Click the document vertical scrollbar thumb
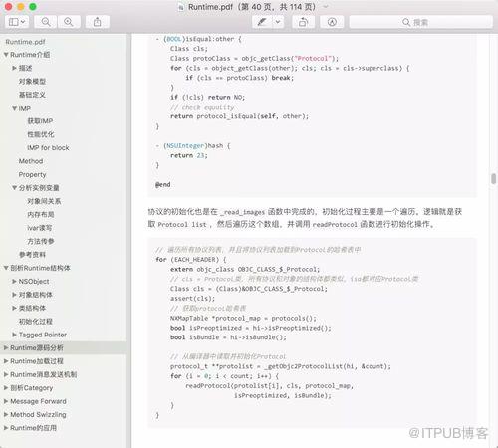The height and width of the screenshot is (448, 498). point(494,179)
